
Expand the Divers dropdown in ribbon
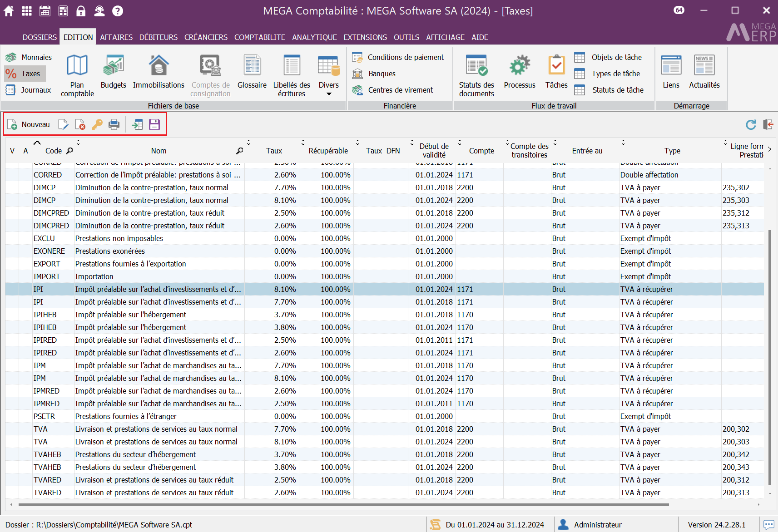pyautogui.click(x=328, y=94)
